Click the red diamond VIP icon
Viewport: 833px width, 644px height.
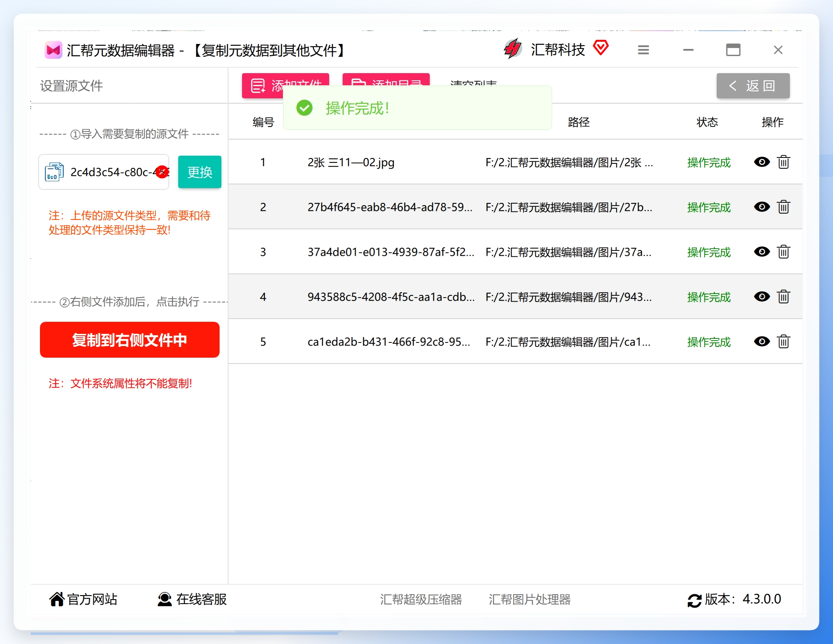600,47
